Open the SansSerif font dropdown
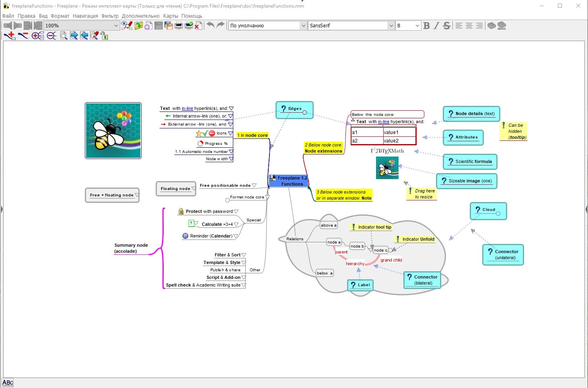The width and height of the screenshot is (588, 388). (x=391, y=25)
